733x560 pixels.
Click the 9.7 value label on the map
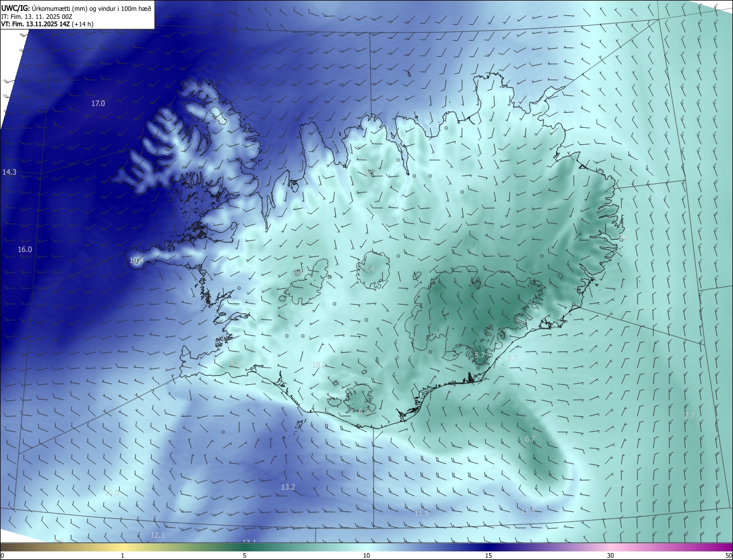[x=513, y=358]
